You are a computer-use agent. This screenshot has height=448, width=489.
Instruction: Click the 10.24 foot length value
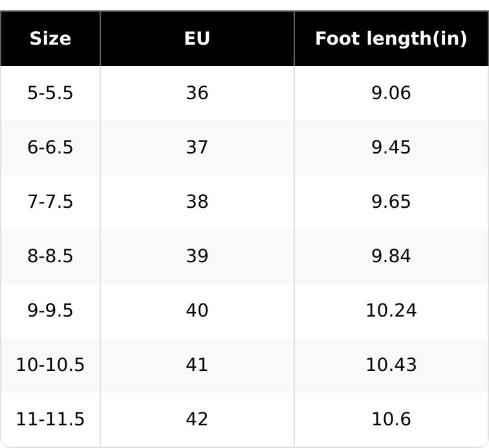[391, 311]
